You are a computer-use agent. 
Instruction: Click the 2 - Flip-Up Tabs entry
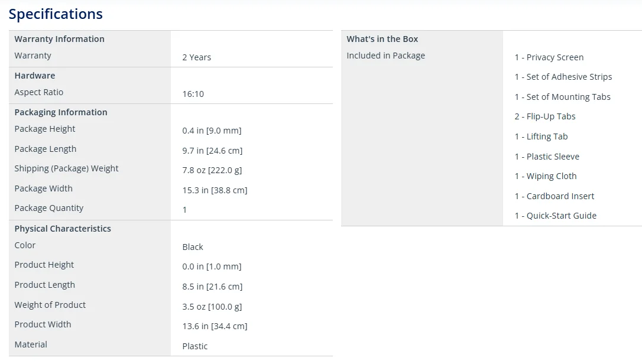[544, 116]
